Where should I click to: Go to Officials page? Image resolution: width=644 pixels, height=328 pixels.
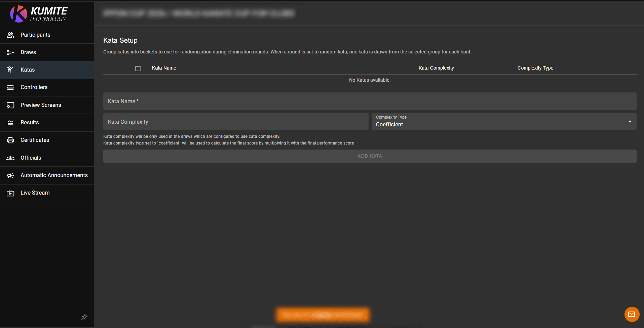tap(47, 158)
